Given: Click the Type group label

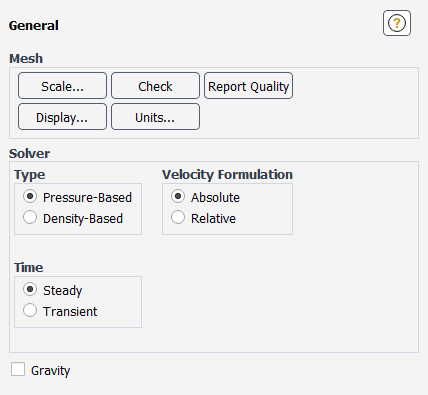Looking at the screenshot, I should (29, 175).
